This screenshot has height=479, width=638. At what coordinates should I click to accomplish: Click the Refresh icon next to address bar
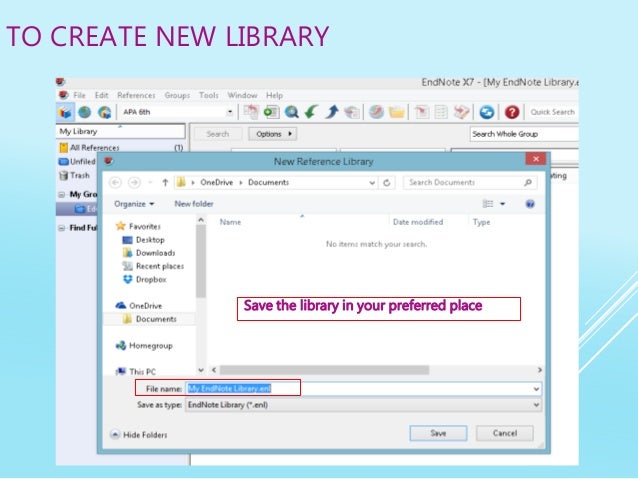pyautogui.click(x=387, y=183)
